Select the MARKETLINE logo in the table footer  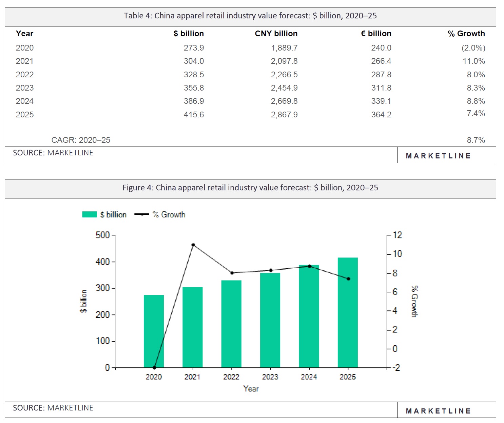pos(439,156)
